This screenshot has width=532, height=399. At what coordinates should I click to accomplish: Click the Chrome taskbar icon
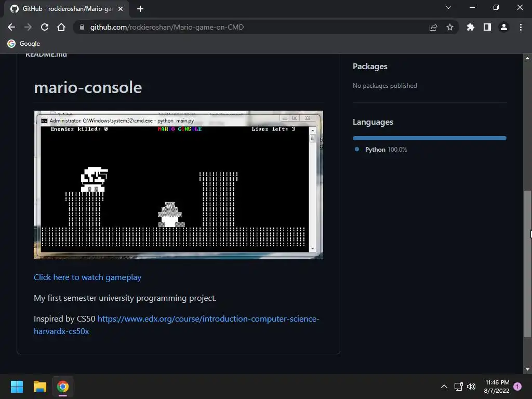[63, 387]
